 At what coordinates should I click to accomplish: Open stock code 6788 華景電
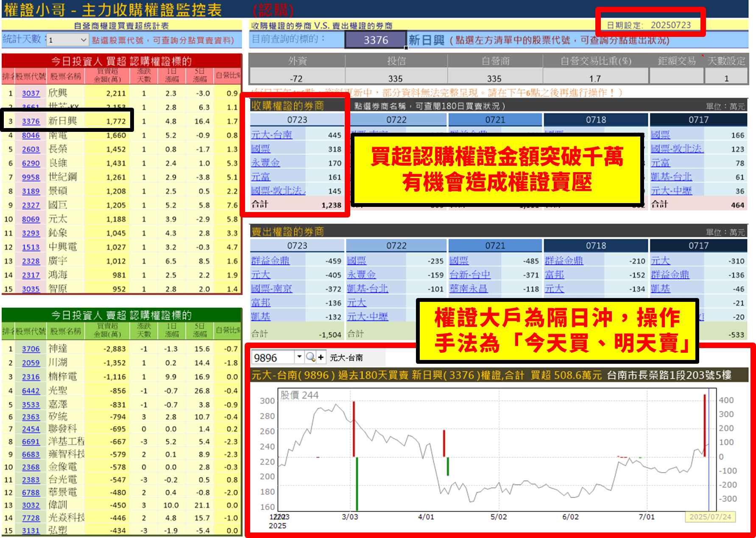coord(31,493)
